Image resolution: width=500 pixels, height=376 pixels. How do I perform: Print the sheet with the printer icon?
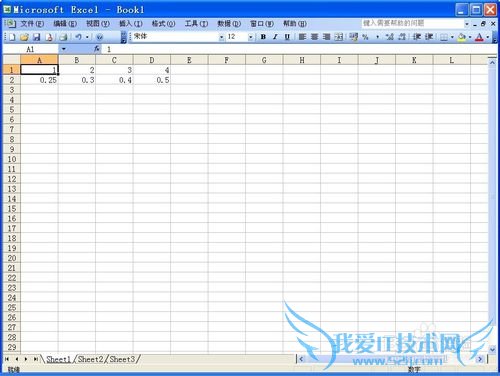tap(63, 37)
